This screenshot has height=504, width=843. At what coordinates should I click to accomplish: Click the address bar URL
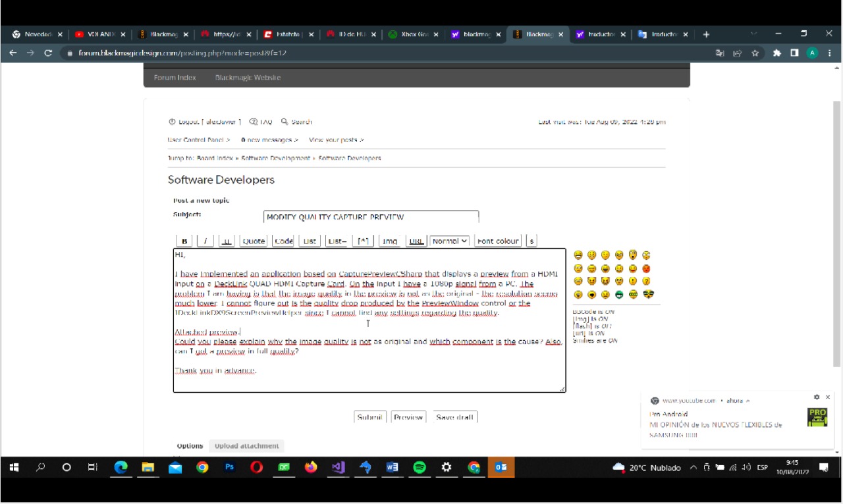point(182,53)
